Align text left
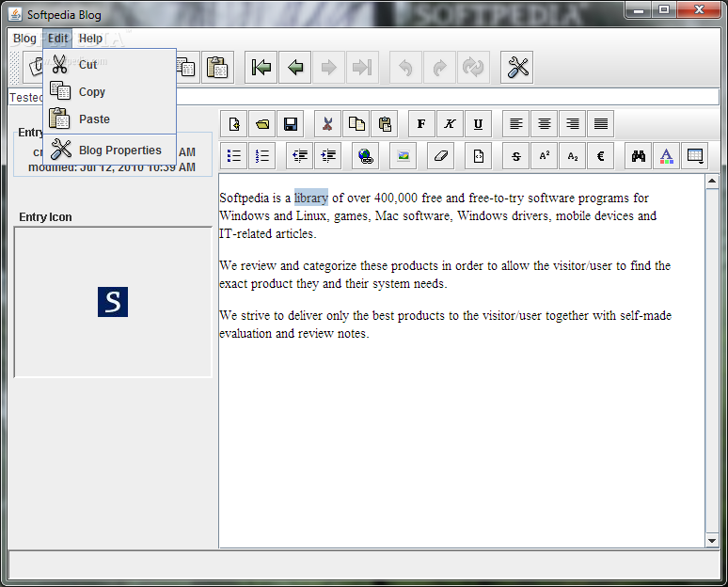This screenshot has height=587, width=728. [515, 124]
